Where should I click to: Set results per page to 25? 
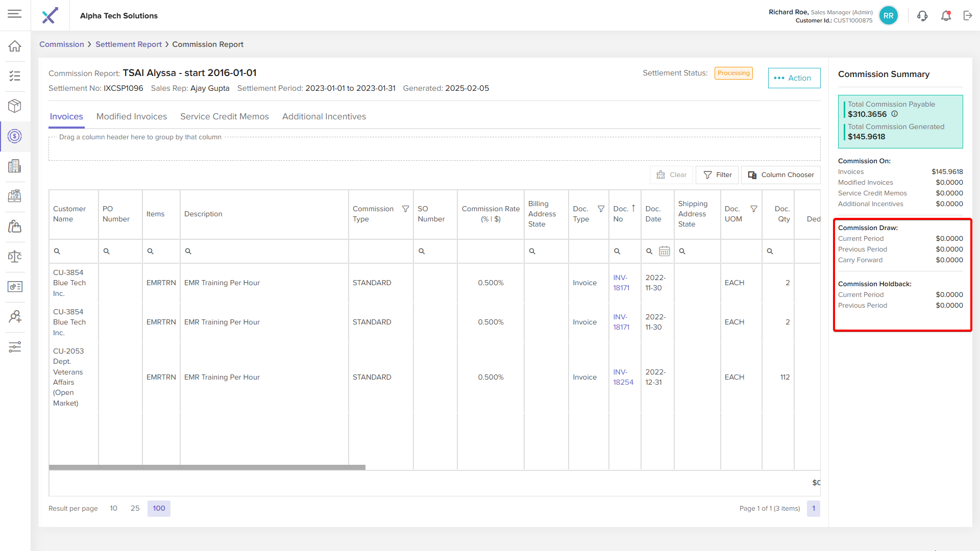[135, 508]
